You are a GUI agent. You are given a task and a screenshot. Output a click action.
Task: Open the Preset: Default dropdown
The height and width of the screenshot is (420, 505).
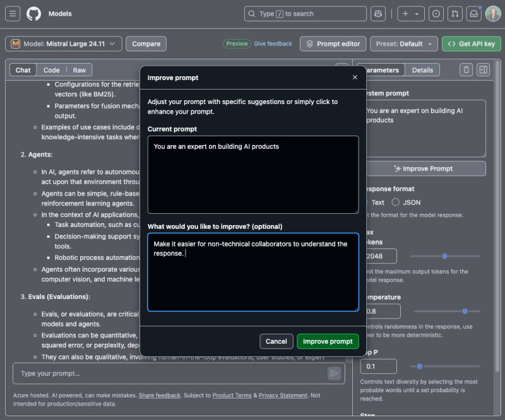(x=403, y=44)
